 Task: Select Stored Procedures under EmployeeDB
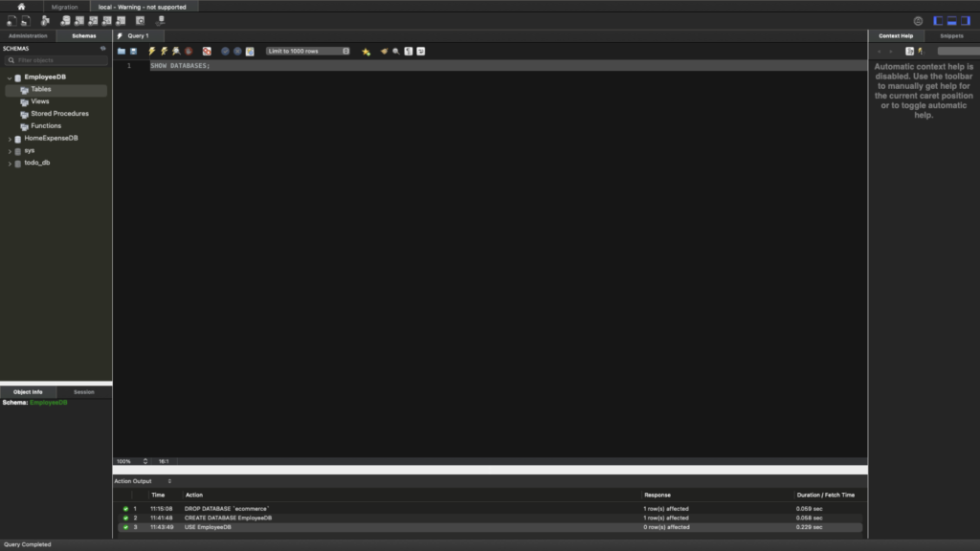[59, 114]
